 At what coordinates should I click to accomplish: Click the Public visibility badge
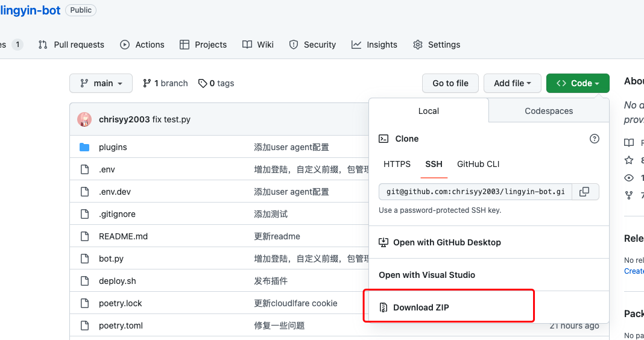81,10
